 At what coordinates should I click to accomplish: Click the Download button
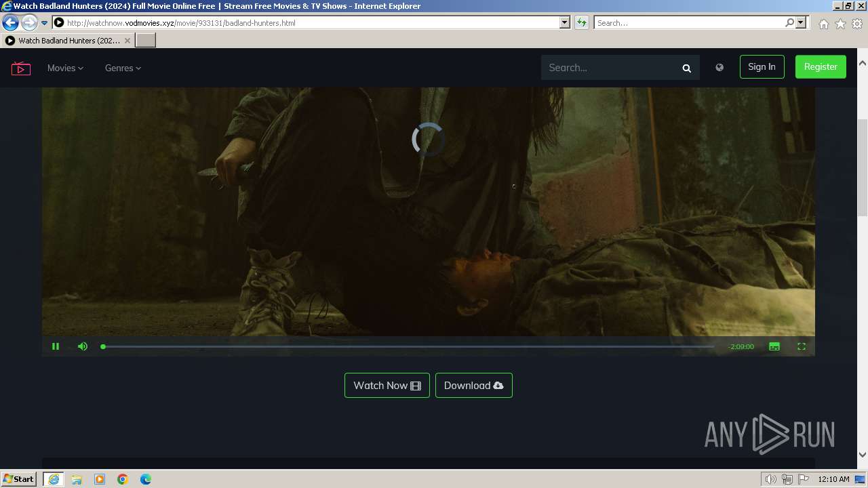point(474,385)
